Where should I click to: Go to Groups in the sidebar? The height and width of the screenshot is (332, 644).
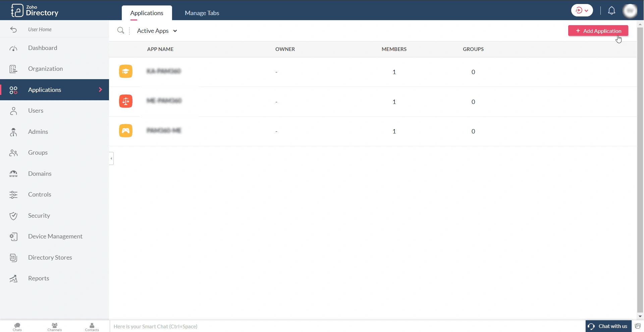[x=38, y=152]
